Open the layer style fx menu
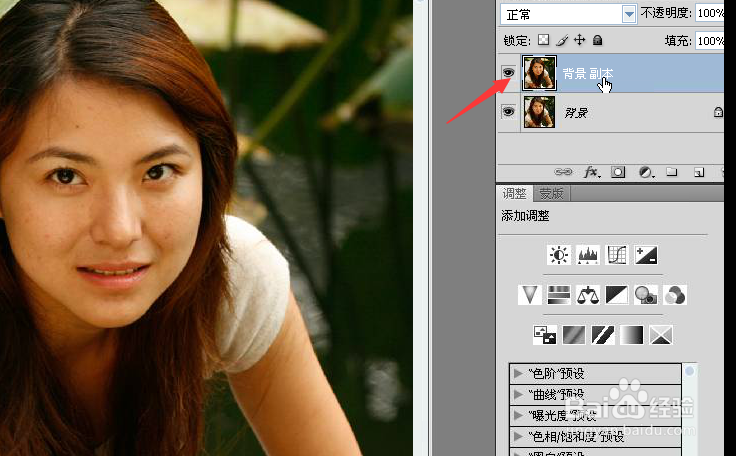This screenshot has height=456, width=736. 591,172
